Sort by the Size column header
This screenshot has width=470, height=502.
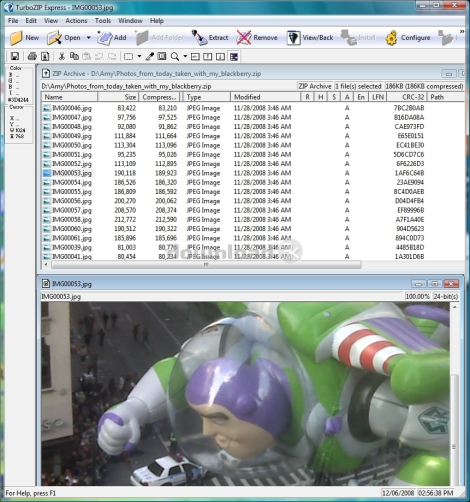pos(118,97)
